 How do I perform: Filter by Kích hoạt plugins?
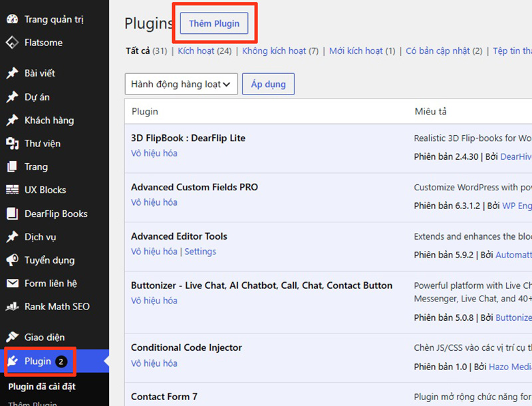click(205, 51)
